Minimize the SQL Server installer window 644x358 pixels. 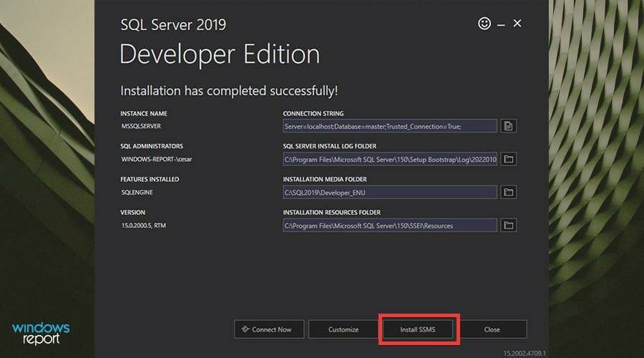click(x=501, y=24)
